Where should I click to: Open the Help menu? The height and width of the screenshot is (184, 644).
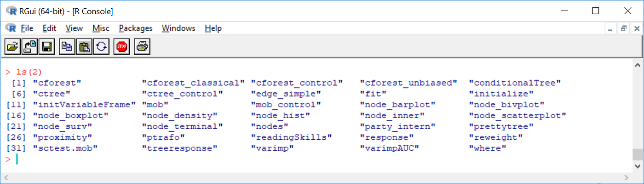click(213, 28)
